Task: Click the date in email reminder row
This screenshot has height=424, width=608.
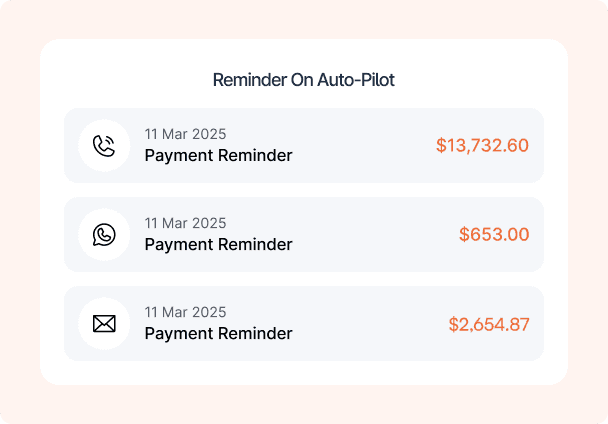Action: coord(185,312)
